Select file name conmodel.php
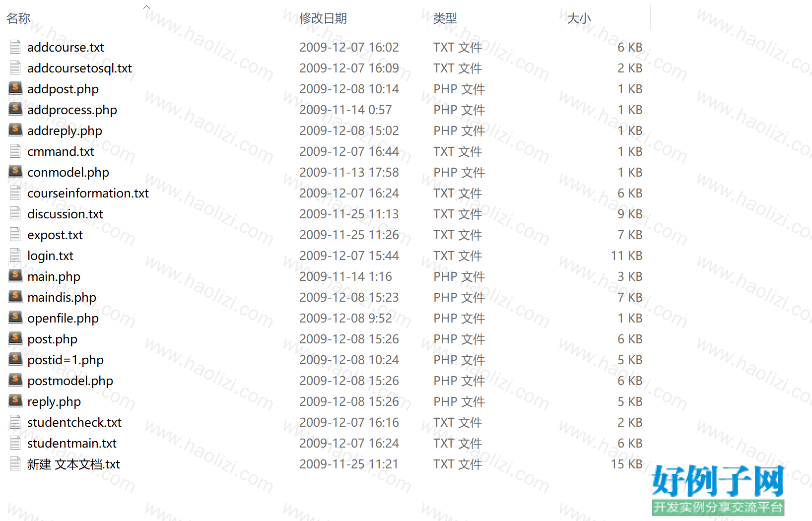The height and width of the screenshot is (521, 812). tap(68, 173)
